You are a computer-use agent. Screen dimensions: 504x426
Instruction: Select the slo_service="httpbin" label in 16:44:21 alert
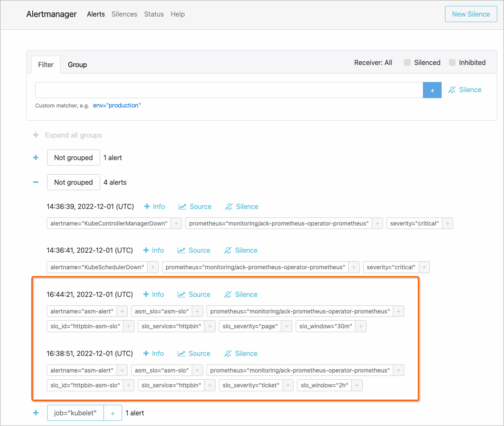pyautogui.click(x=171, y=326)
